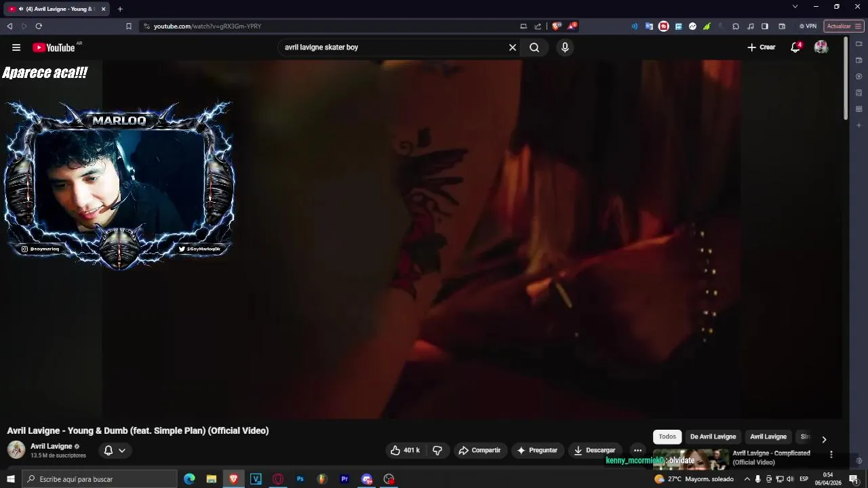Click the Descargar download button
This screenshot has width=868, height=488.
click(595, 450)
